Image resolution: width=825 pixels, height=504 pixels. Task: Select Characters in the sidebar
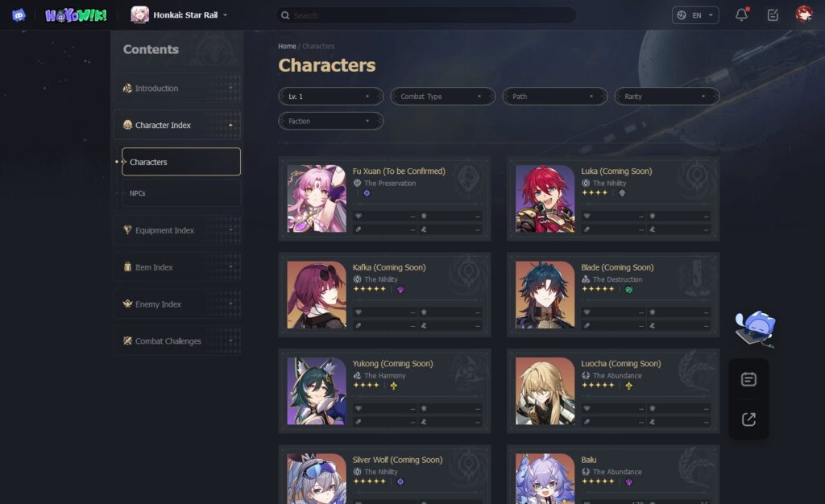[181, 161]
